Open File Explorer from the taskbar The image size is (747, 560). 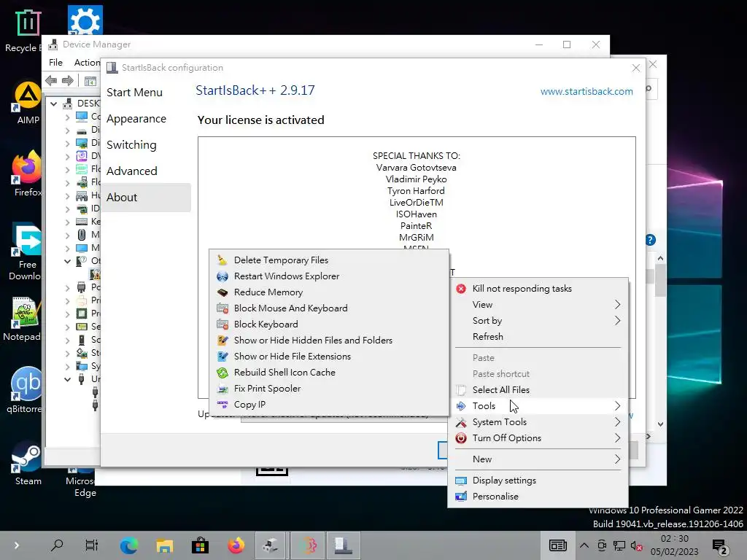(x=164, y=545)
